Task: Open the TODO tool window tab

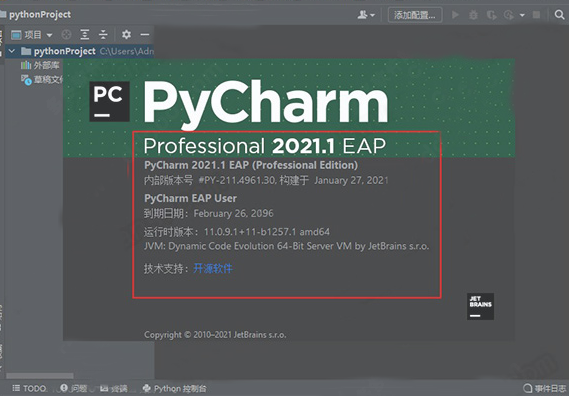Action: 29,389
